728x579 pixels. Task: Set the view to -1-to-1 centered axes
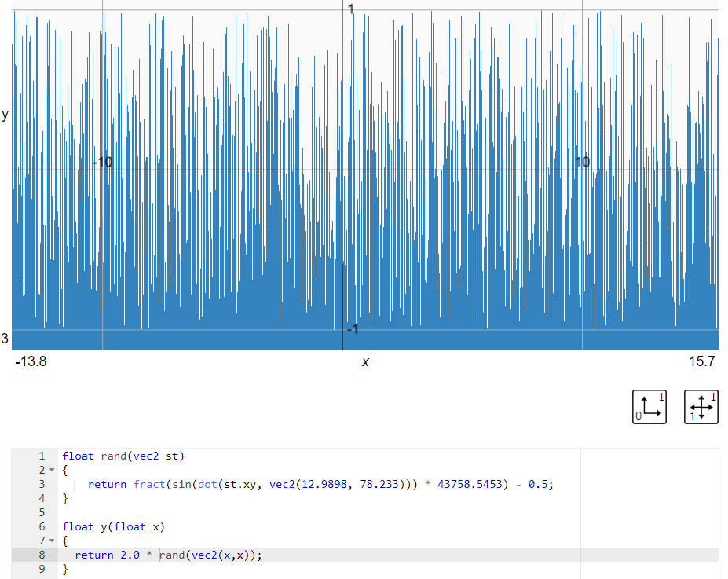tap(701, 407)
